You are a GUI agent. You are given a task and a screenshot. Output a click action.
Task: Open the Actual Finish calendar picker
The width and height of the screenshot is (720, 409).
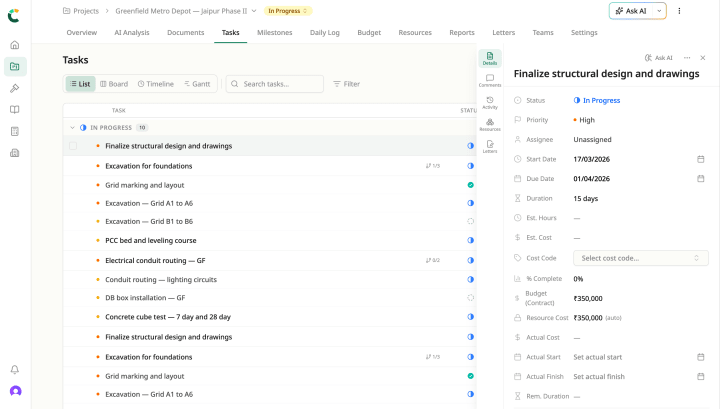coord(700,376)
